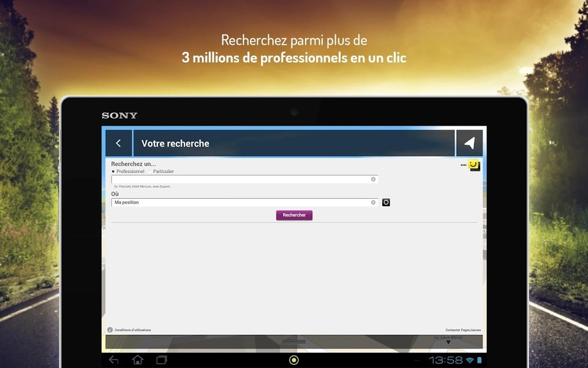Tap the info icon beside Conditions d'utilisations

(x=110, y=330)
